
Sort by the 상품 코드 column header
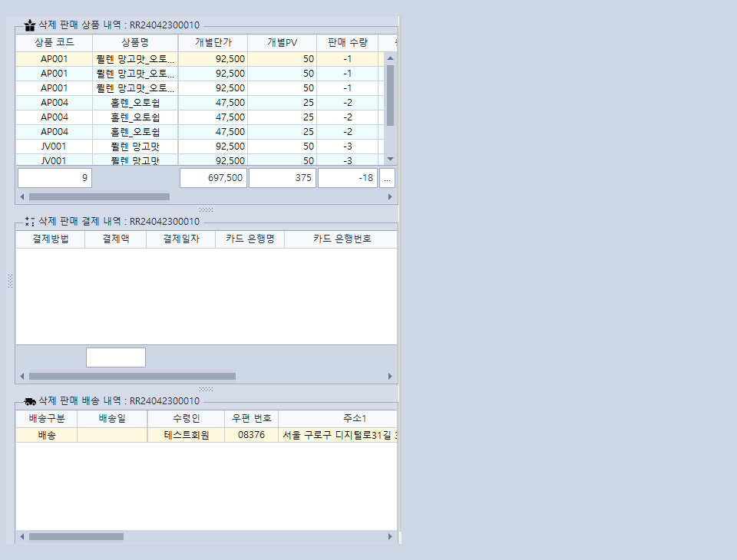pos(54,42)
